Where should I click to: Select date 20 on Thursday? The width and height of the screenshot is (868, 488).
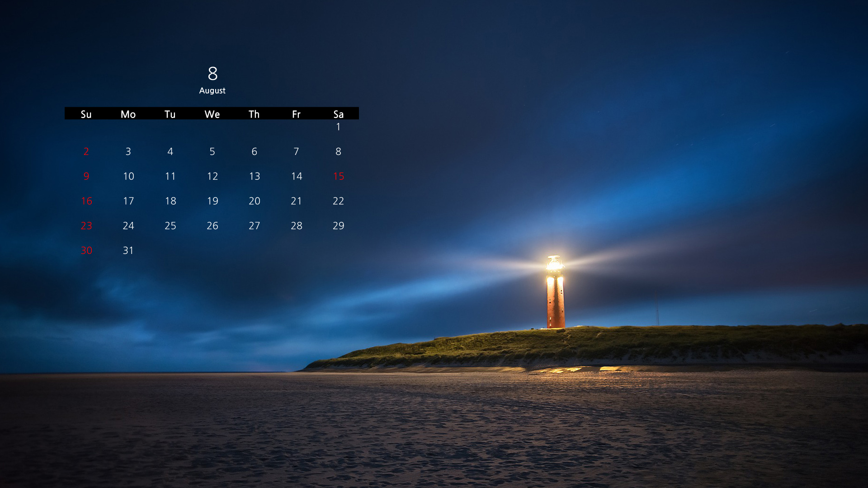pos(254,201)
